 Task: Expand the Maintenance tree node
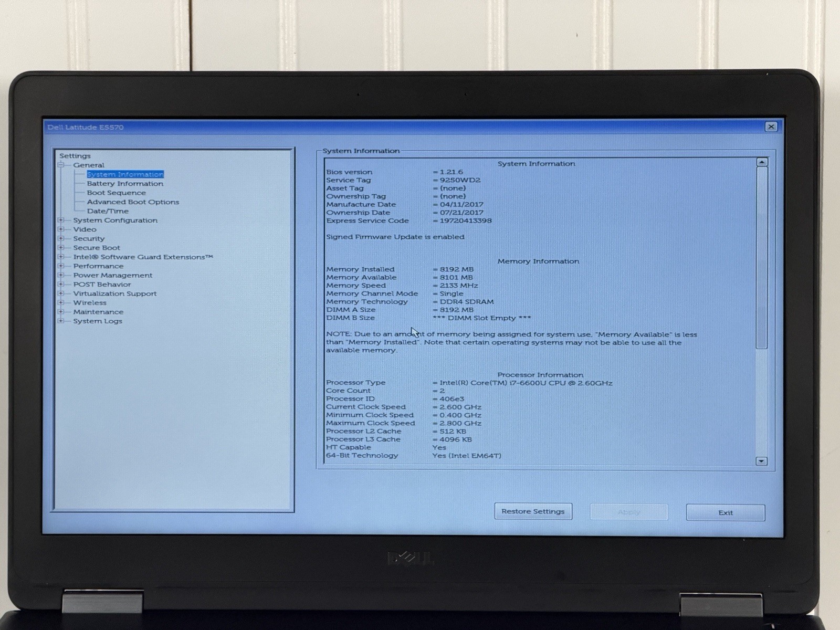[61, 312]
